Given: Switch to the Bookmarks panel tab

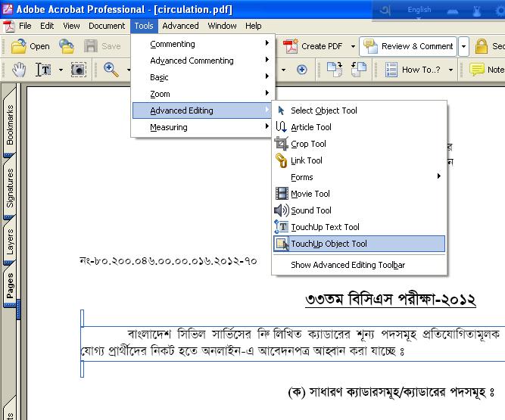Looking at the screenshot, I should point(10,125).
